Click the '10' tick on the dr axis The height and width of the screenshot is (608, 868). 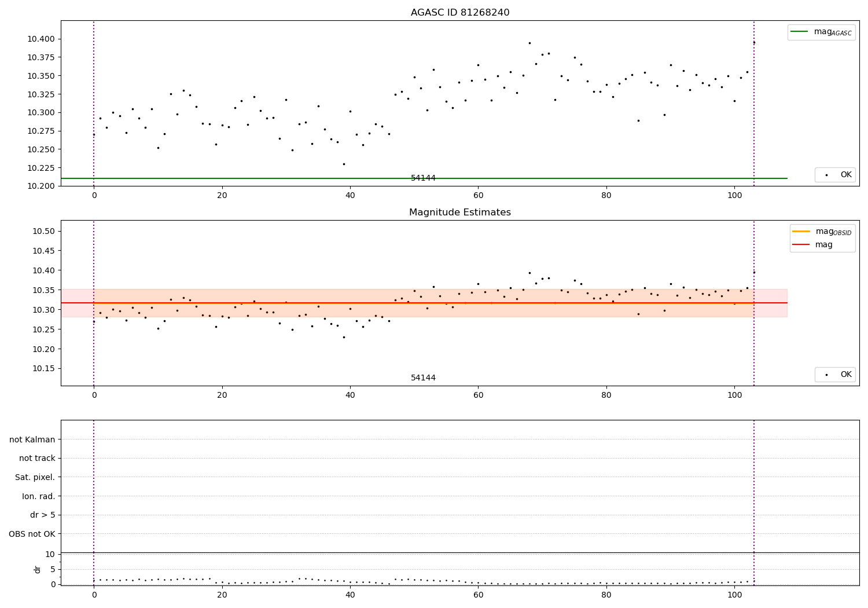click(x=50, y=554)
